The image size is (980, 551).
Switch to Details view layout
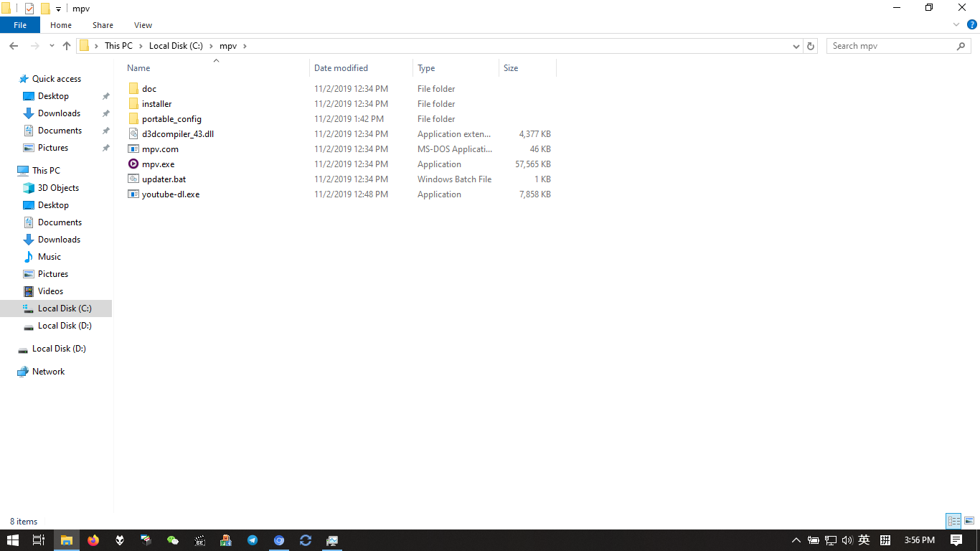953,522
